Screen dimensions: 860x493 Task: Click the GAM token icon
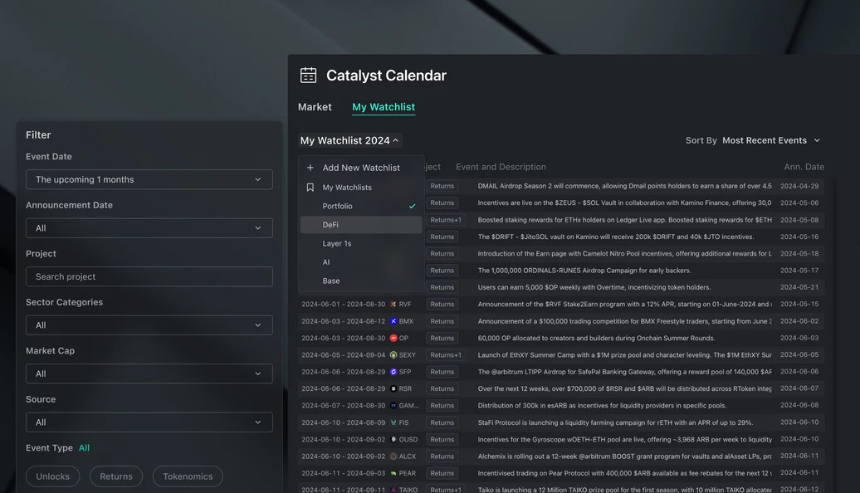393,406
